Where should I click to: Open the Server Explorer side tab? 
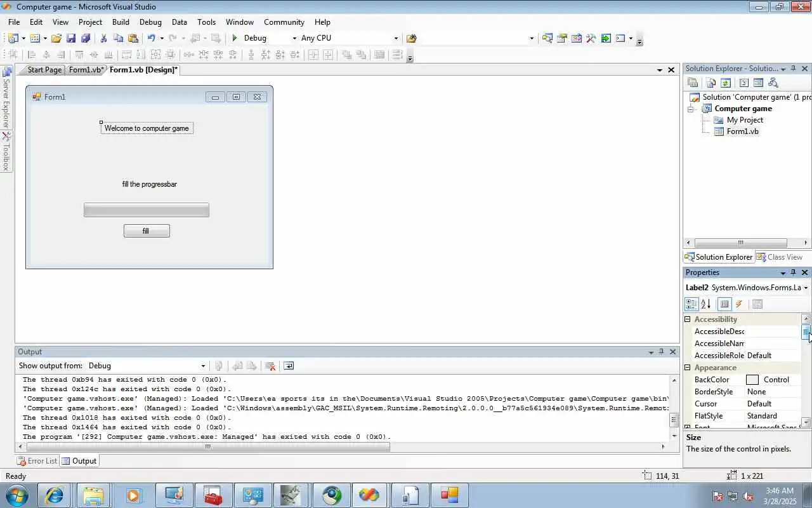click(6, 97)
